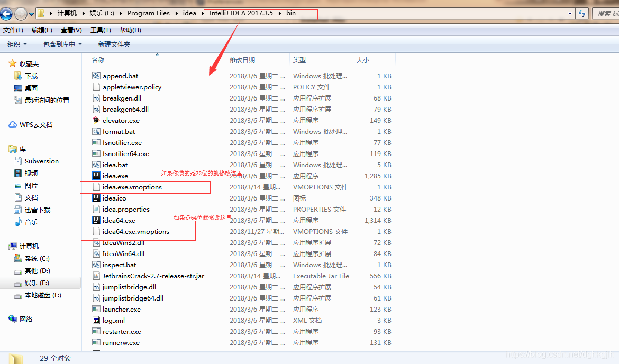This screenshot has width=619, height=364.
Task: Select the launcher.exe file icon
Action: pos(96,309)
